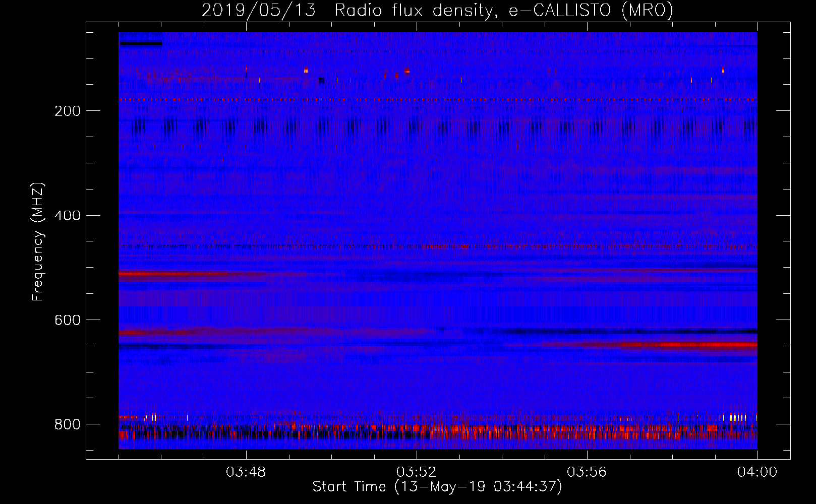Click the '600' frequency tick label
The width and height of the screenshot is (816, 504).
[x=68, y=320]
